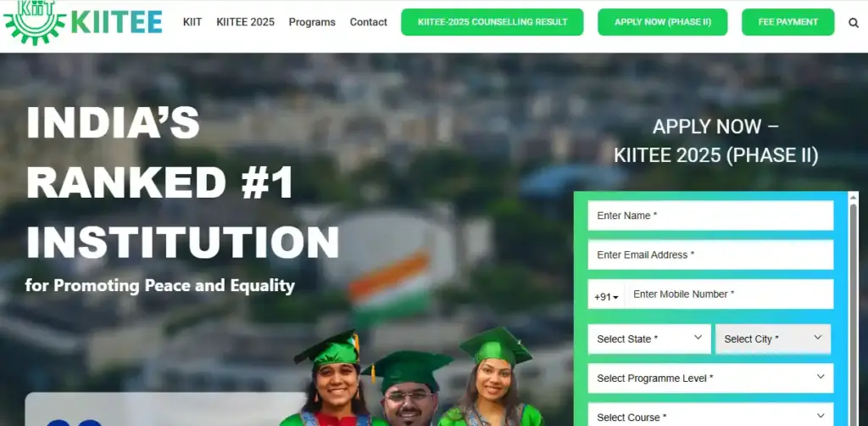Viewport: 868px width, 426px height.
Task: Click the Fee Payment button
Action: coord(787,22)
